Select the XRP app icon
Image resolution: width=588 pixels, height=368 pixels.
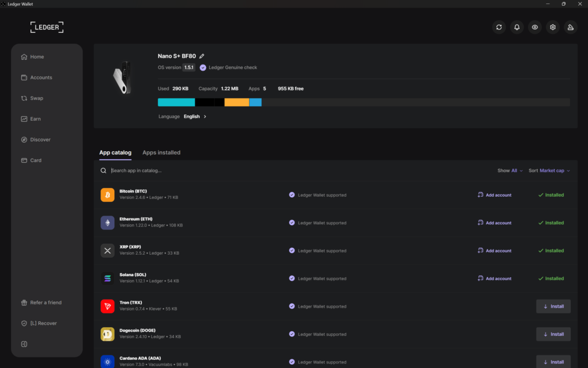107,251
